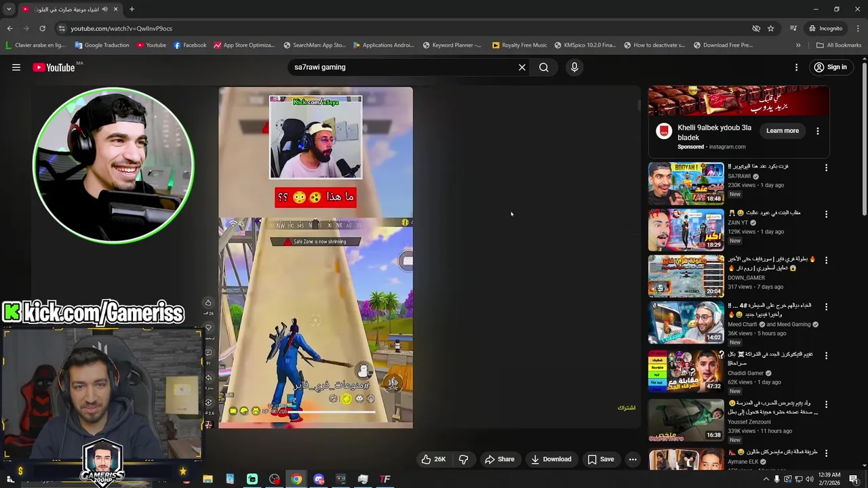Open Google Traduction bookmark

(x=102, y=45)
